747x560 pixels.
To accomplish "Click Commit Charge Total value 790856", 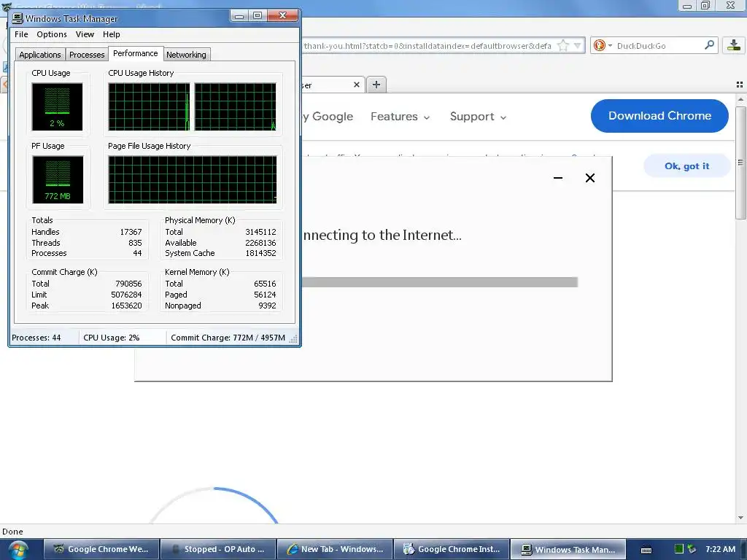I will (128, 284).
